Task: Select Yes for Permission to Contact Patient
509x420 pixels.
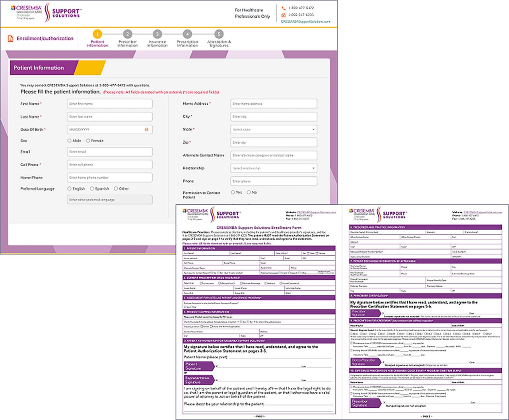Action: [233, 192]
